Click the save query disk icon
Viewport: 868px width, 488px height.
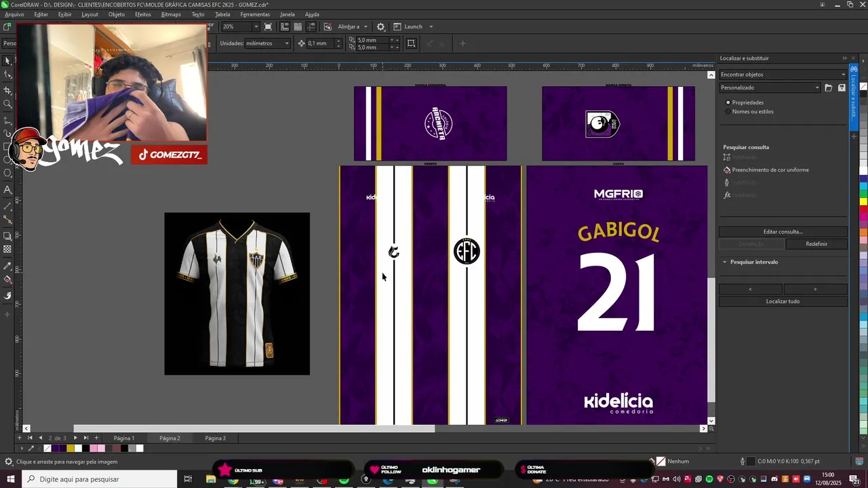click(x=842, y=87)
